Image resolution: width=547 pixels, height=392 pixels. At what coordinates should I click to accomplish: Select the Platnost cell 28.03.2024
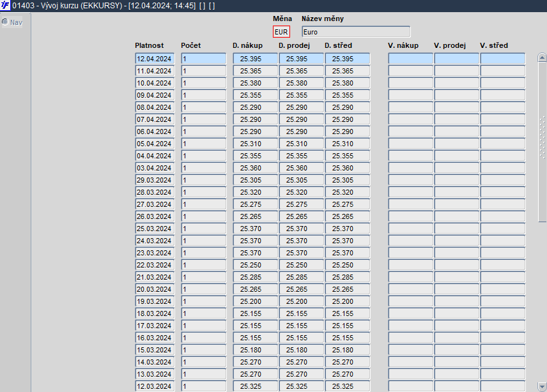pos(155,192)
